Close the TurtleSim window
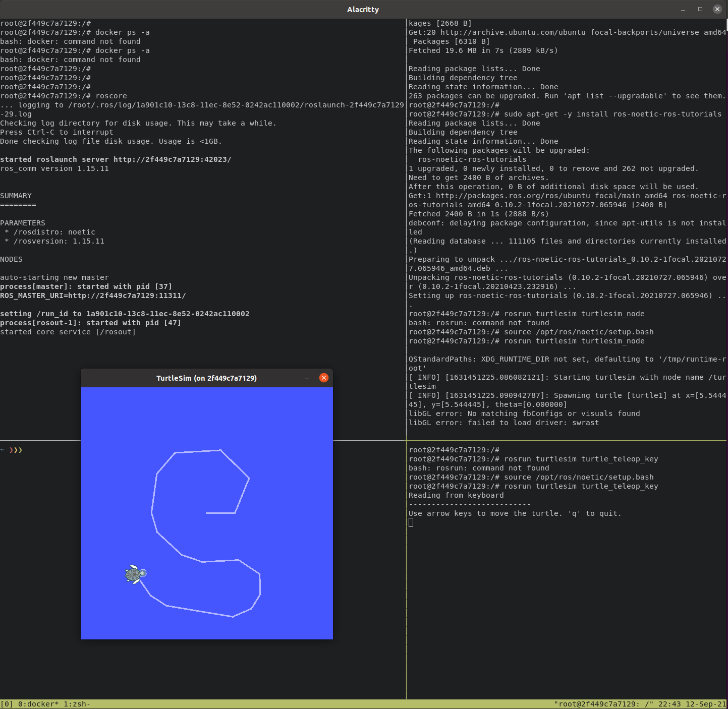 [324, 378]
